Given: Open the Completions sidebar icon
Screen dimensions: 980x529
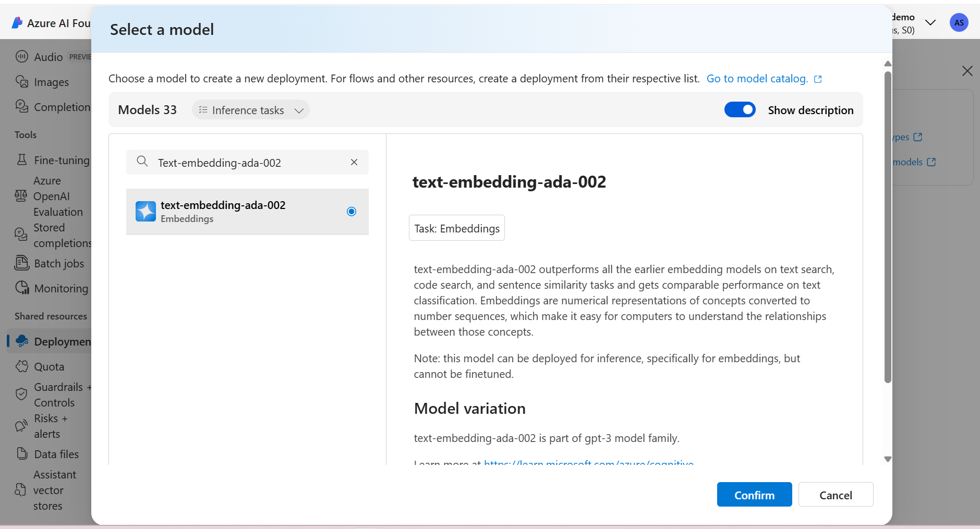Looking at the screenshot, I should (22, 106).
